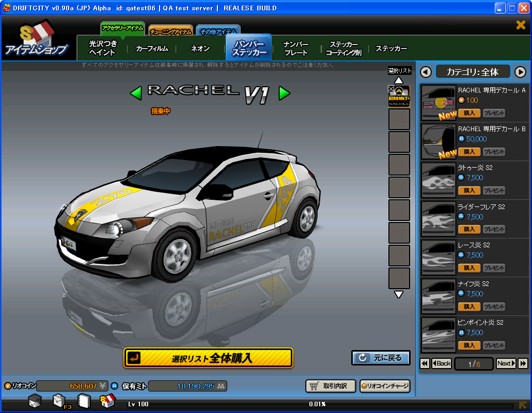The height and width of the screenshot is (413, 532).
Task: Select ナンバープレート subcategory
Action: pos(296,49)
